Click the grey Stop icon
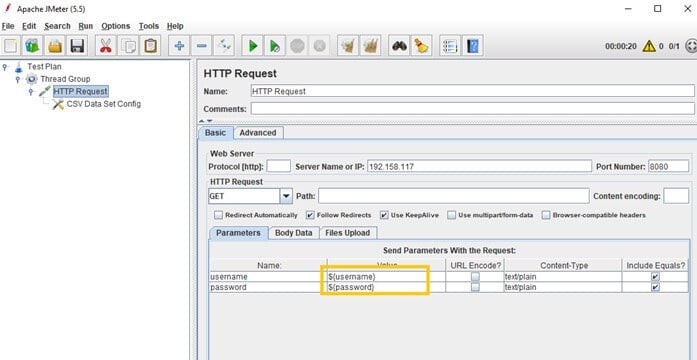Screen dimensions: 697x360 (297, 46)
